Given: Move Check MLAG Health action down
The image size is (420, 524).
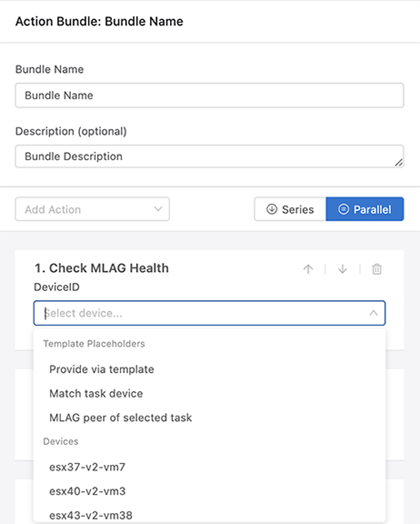Looking at the screenshot, I should tap(343, 269).
